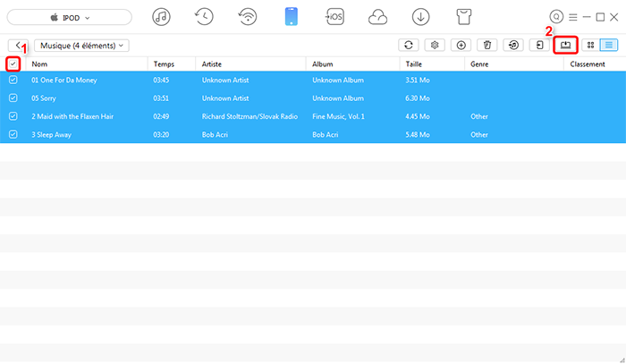Sort by the Taille column header
The width and height of the screenshot is (626, 364).
pos(413,64)
